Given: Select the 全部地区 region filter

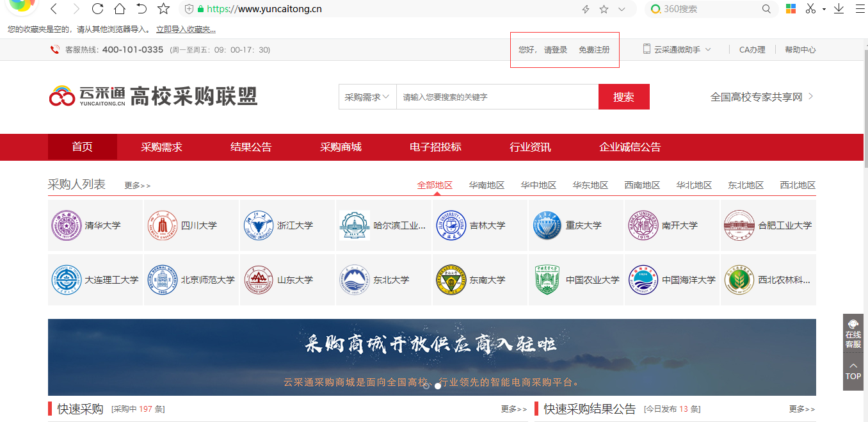Looking at the screenshot, I should (435, 185).
